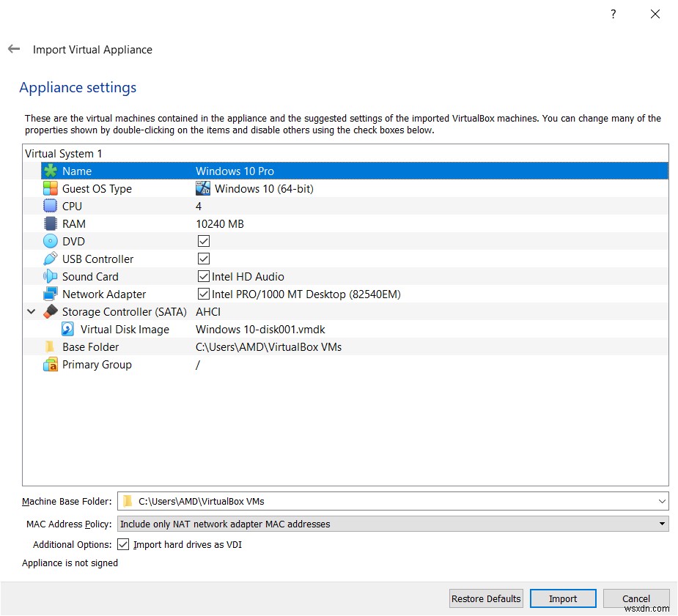Collapse the Storage Controller SATA tree entry
The image size is (678, 616).
coord(31,311)
